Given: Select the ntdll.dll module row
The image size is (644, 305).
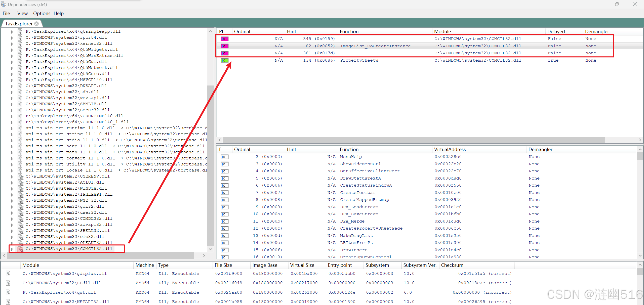Looking at the screenshot, I should [x=62, y=283].
